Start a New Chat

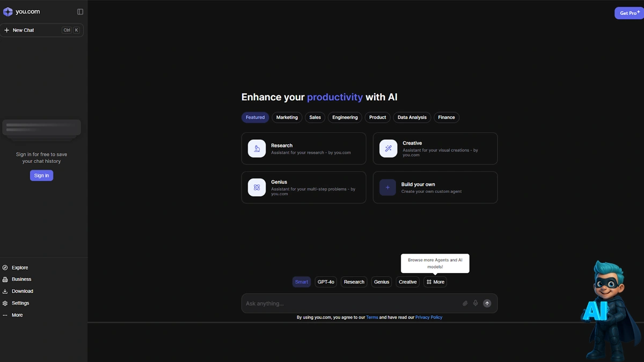pyautogui.click(x=42, y=31)
